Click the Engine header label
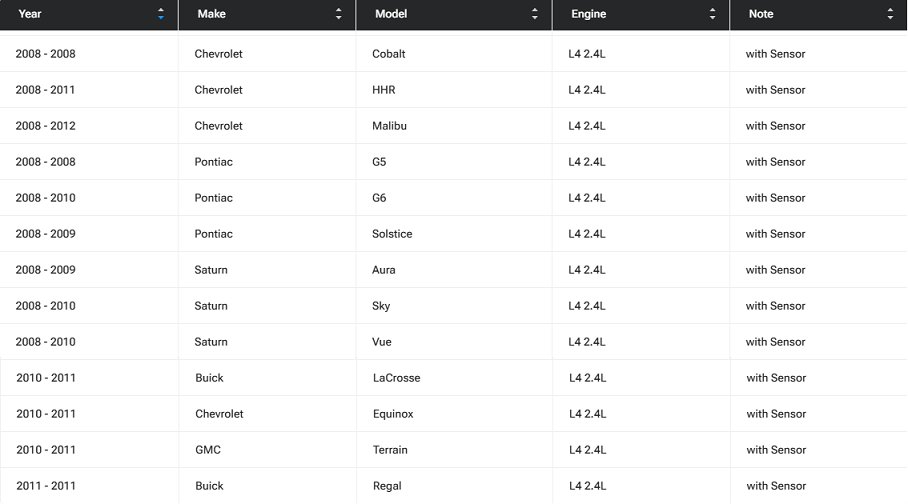The width and height of the screenshot is (908, 504). pos(588,14)
